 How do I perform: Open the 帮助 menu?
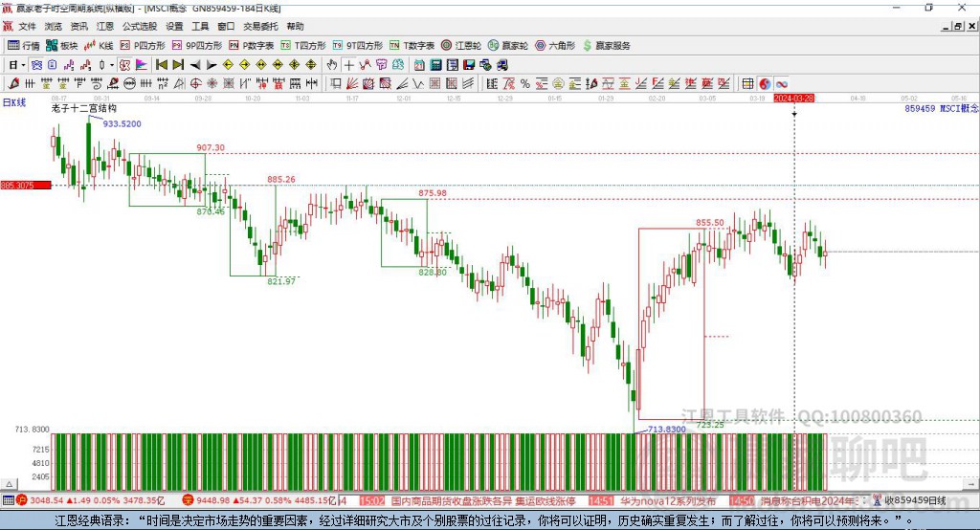(295, 26)
